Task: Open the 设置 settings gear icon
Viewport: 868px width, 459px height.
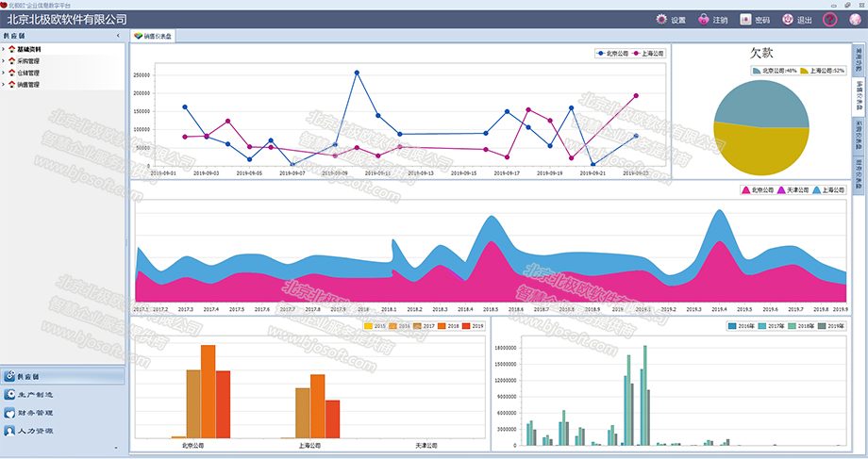Action: [661, 20]
